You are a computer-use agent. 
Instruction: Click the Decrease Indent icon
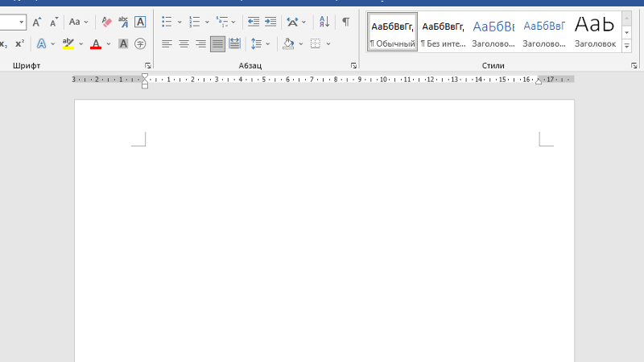click(x=253, y=22)
